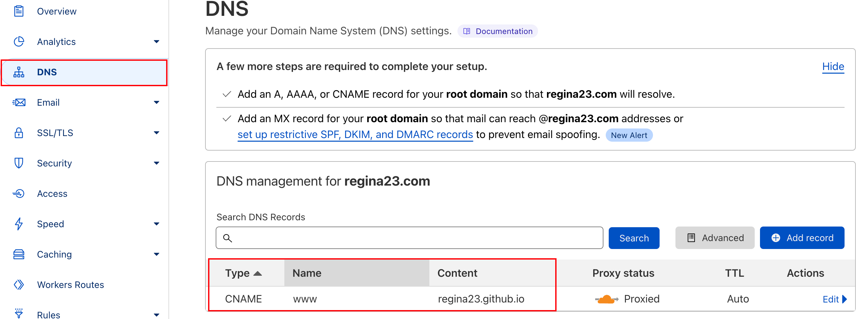Edit the www CNAME record
The width and height of the screenshot is (868, 319).
click(834, 299)
